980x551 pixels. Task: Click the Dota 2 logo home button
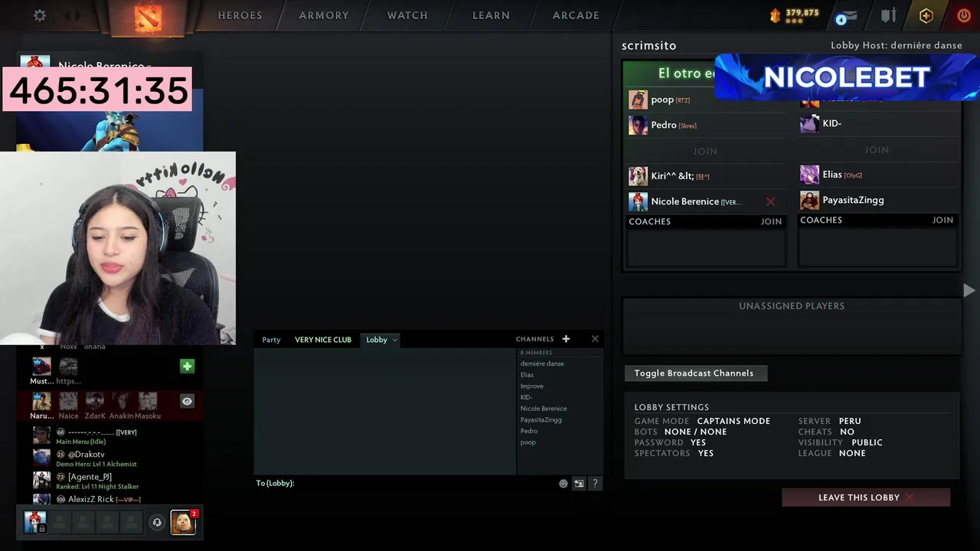click(x=148, y=18)
